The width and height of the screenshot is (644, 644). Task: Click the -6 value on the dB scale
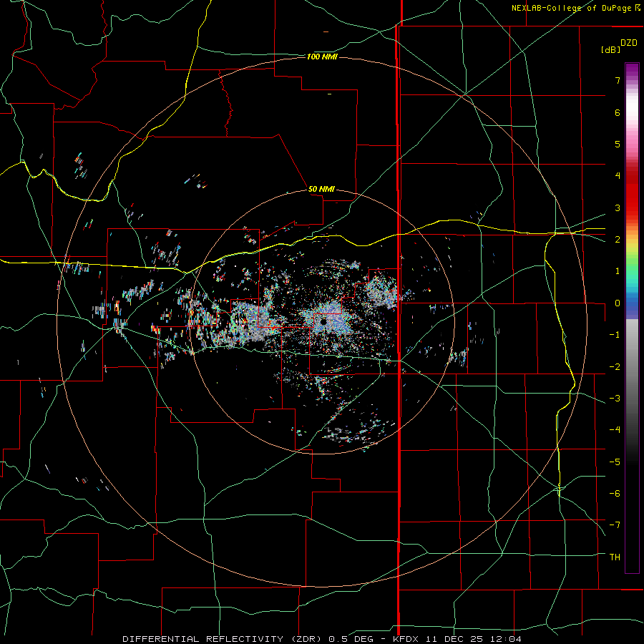click(615, 494)
